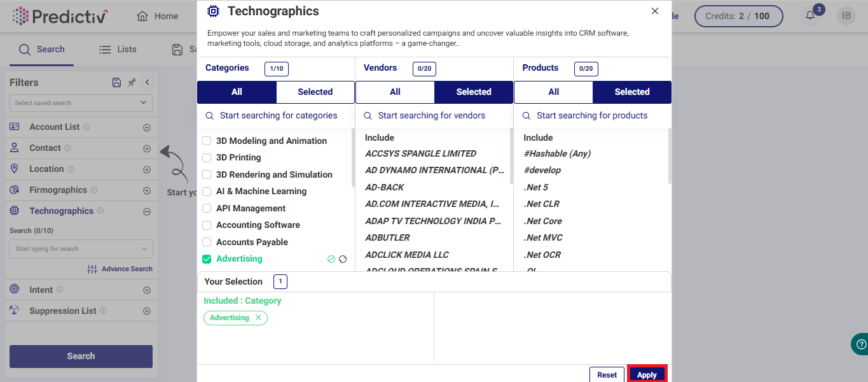Image resolution: width=868 pixels, height=382 pixels.
Task: Open the Start typing for search dropdown
Action: pos(81,248)
